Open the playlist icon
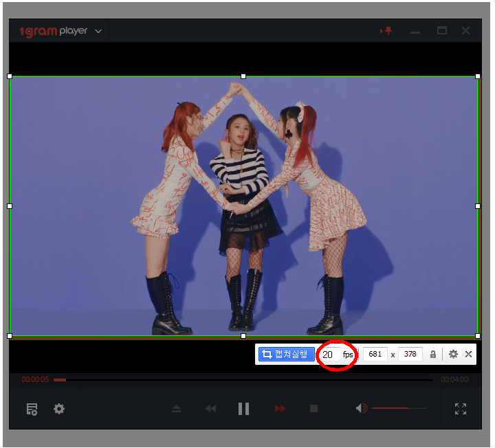The height and width of the screenshot is (448, 495). coord(32,409)
